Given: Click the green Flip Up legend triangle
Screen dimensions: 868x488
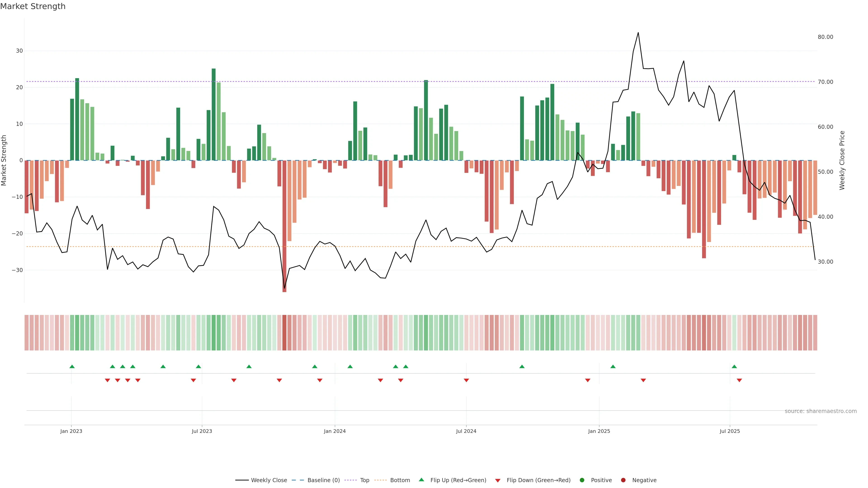Looking at the screenshot, I should [421, 480].
